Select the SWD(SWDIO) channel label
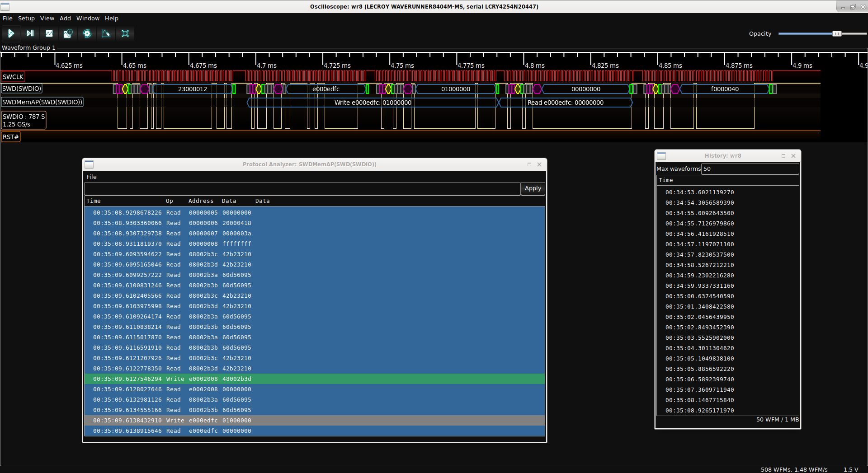Screen dimensions: 868x473 [22, 89]
